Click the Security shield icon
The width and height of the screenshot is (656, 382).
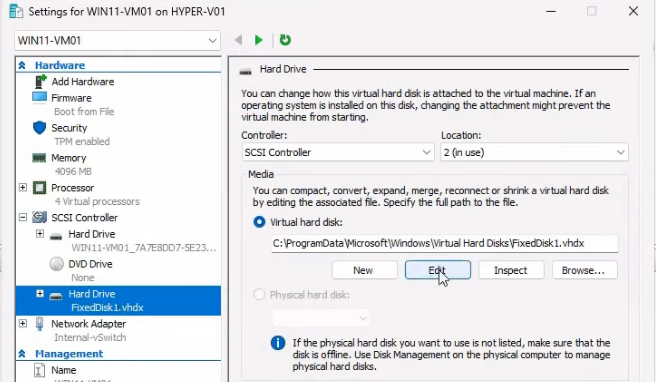(x=39, y=128)
